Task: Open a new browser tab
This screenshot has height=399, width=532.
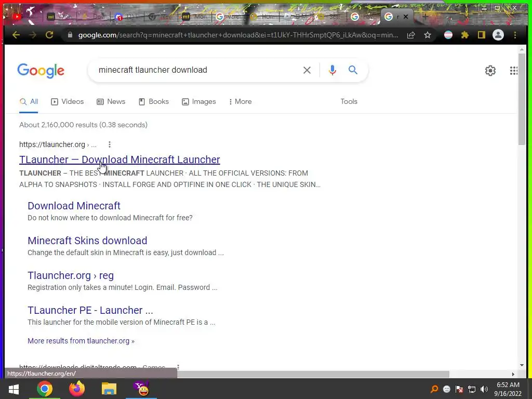Action: tap(425, 16)
